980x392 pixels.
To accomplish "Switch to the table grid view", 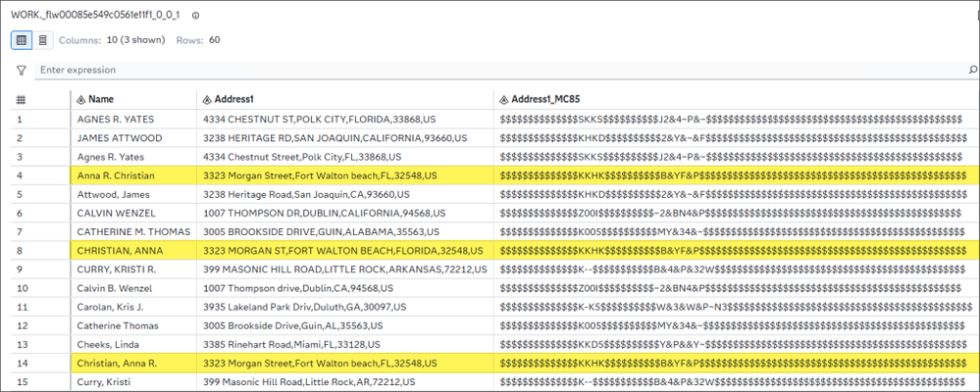I will tap(22, 40).
